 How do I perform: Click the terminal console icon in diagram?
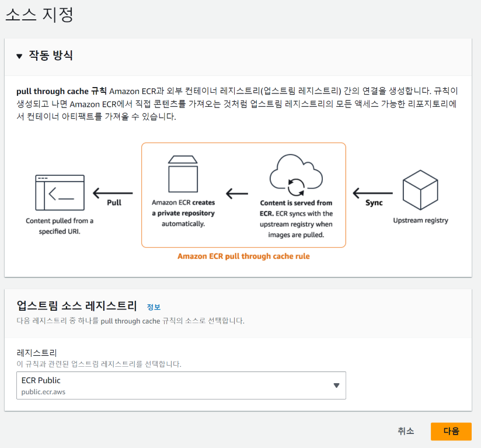pyautogui.click(x=60, y=193)
